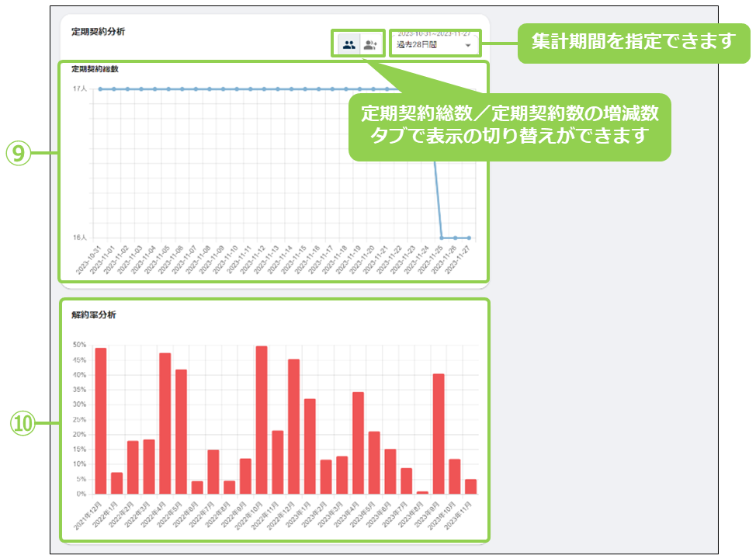This screenshot has height=559, width=756.
Task: Click the circled number 9 marker
Action: (19, 154)
